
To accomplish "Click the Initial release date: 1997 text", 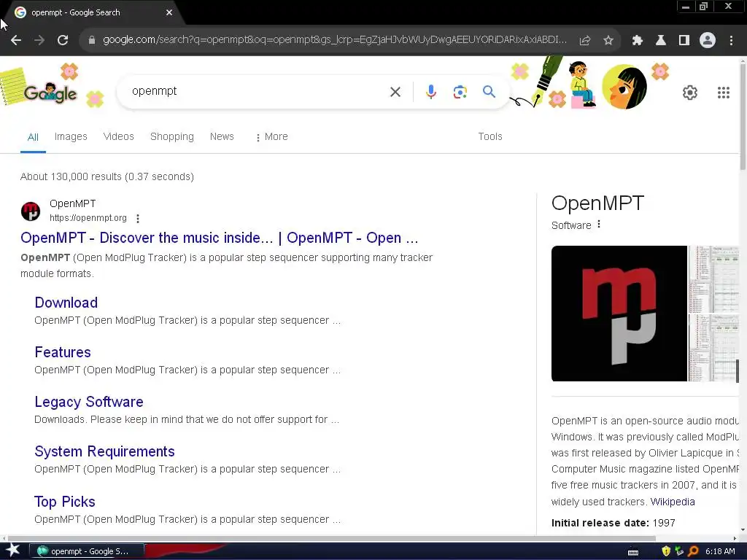I will point(613,523).
